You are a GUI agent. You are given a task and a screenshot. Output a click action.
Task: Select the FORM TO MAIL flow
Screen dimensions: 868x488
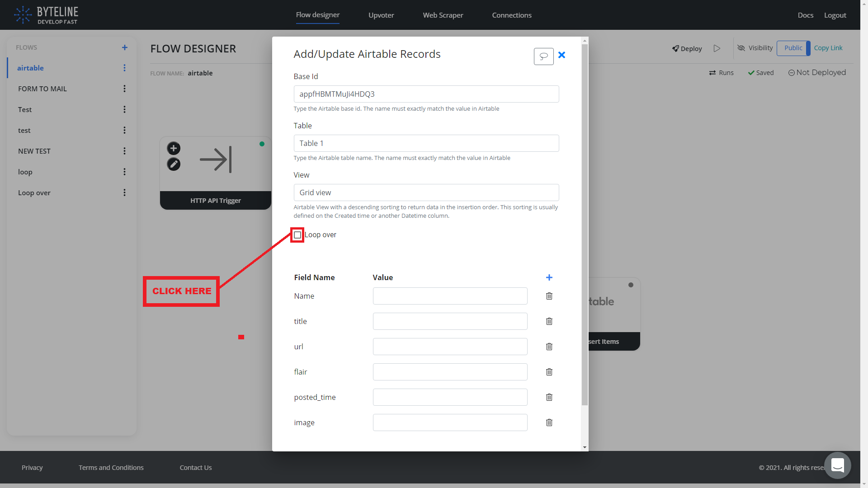pyautogui.click(x=42, y=89)
